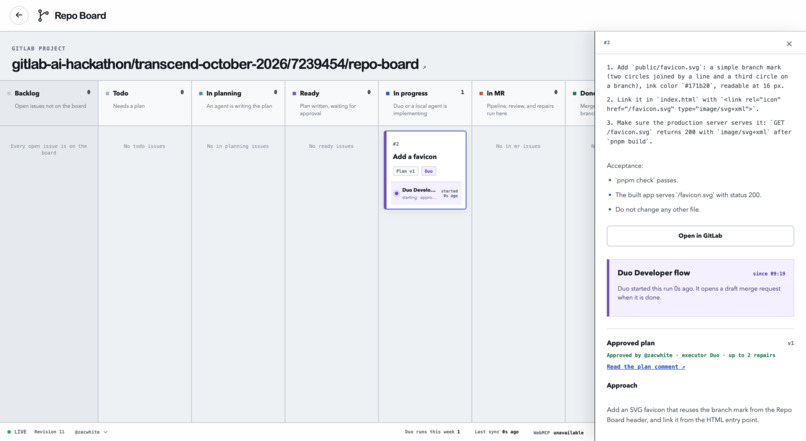Click the Duo Develo... run status row
806x441 pixels.
pyautogui.click(x=426, y=193)
